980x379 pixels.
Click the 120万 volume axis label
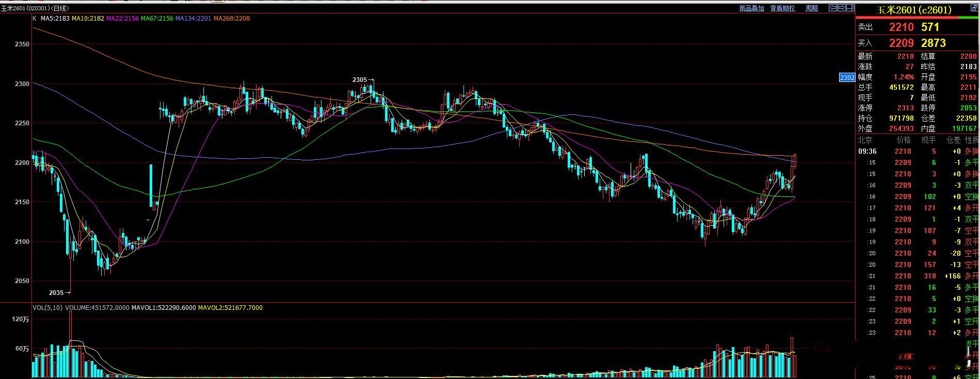(x=21, y=320)
